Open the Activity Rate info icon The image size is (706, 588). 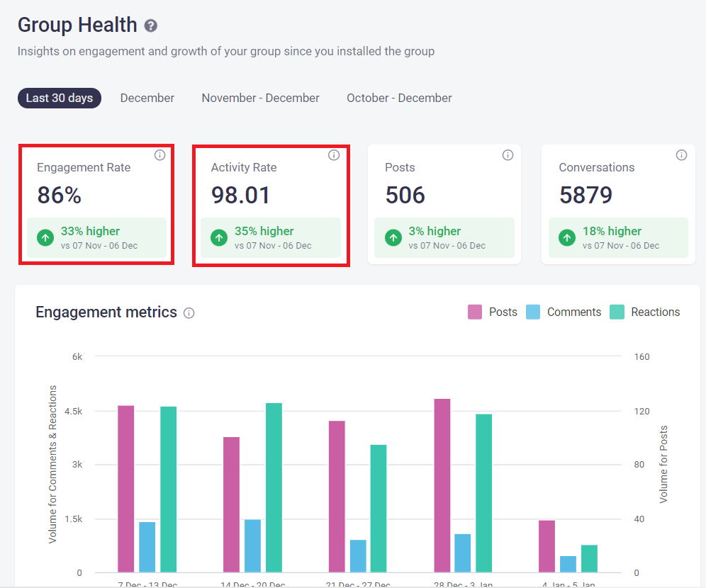(334, 155)
